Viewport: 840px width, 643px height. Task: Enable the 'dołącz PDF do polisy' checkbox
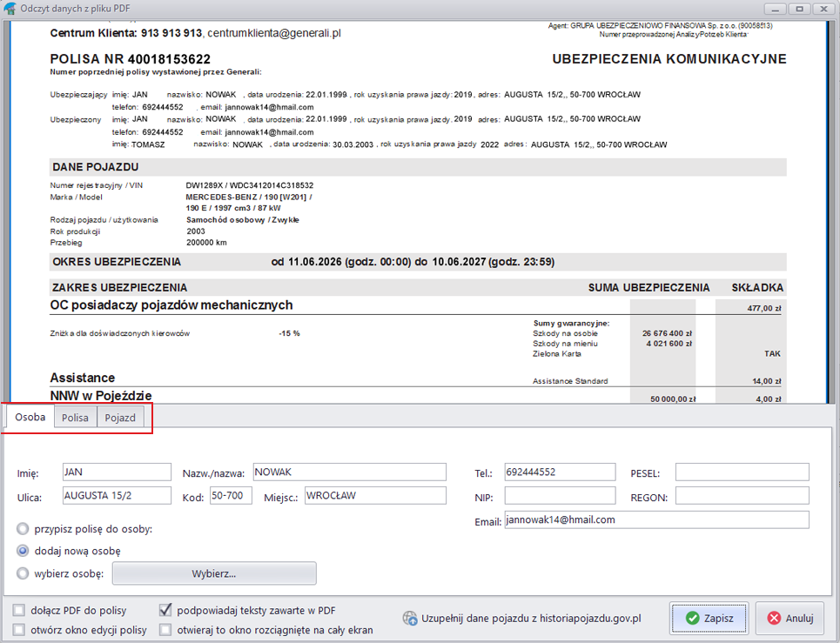click(x=19, y=610)
